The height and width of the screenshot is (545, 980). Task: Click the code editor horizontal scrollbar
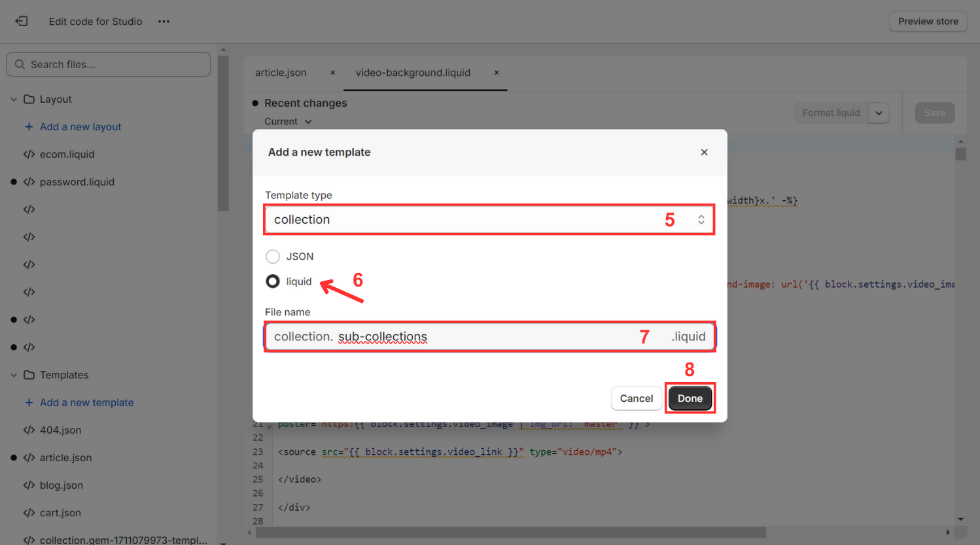coord(510,533)
